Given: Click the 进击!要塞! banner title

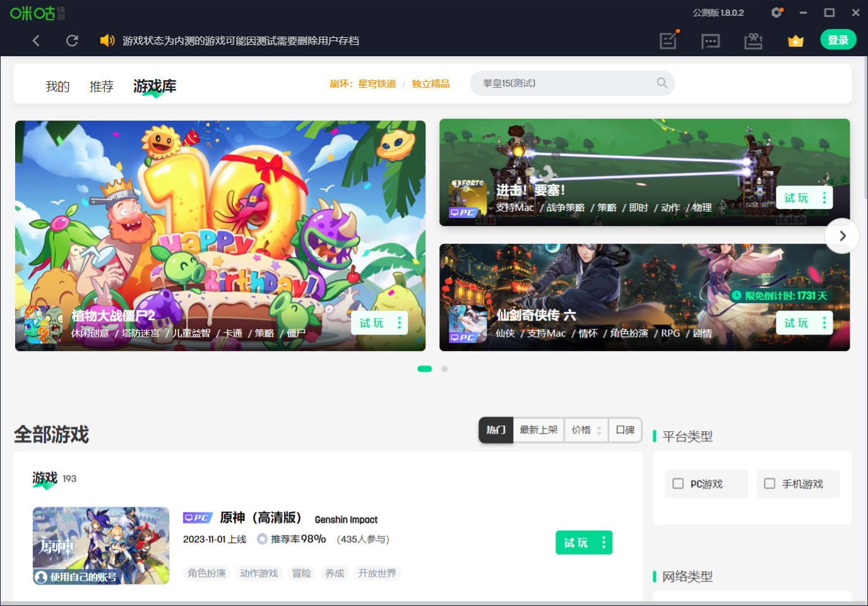Looking at the screenshot, I should [x=530, y=190].
